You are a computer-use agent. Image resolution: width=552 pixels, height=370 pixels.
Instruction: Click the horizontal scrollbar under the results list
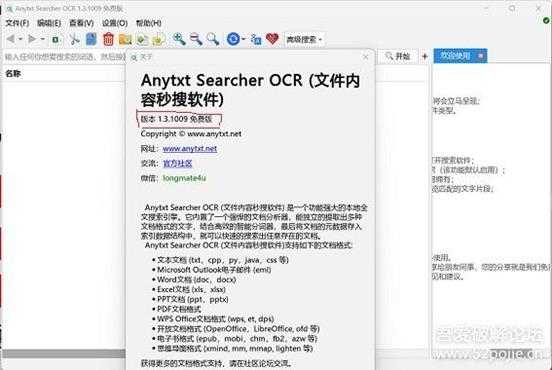pyautogui.click(x=63, y=353)
